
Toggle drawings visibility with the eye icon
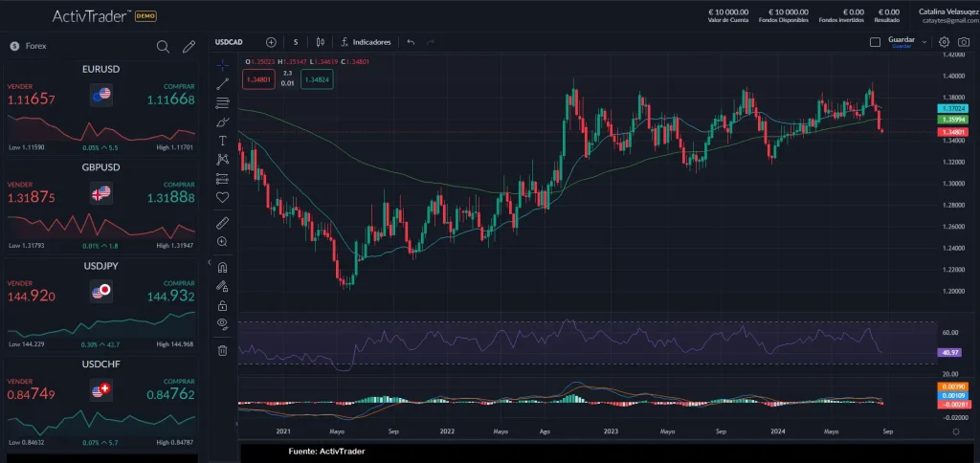[x=223, y=324]
